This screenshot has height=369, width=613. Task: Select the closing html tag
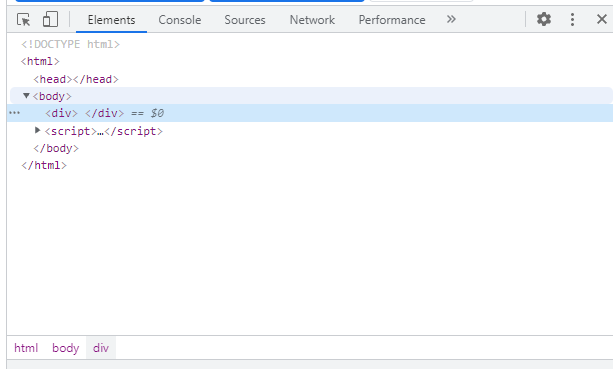click(44, 165)
